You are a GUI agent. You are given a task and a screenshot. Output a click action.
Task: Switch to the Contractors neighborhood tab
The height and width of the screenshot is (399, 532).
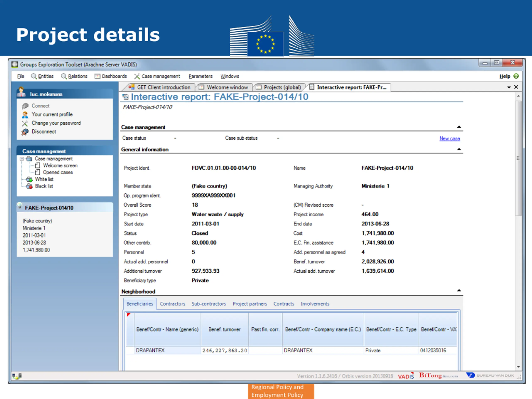tap(172, 304)
